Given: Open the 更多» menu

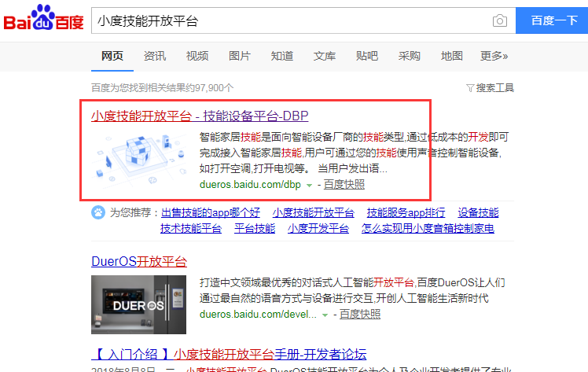Looking at the screenshot, I should pos(494,56).
